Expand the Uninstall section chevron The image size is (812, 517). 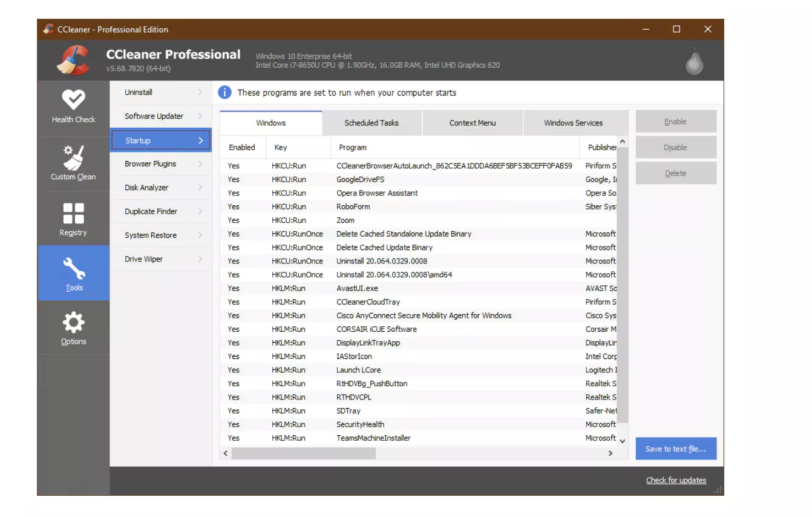[x=200, y=93]
